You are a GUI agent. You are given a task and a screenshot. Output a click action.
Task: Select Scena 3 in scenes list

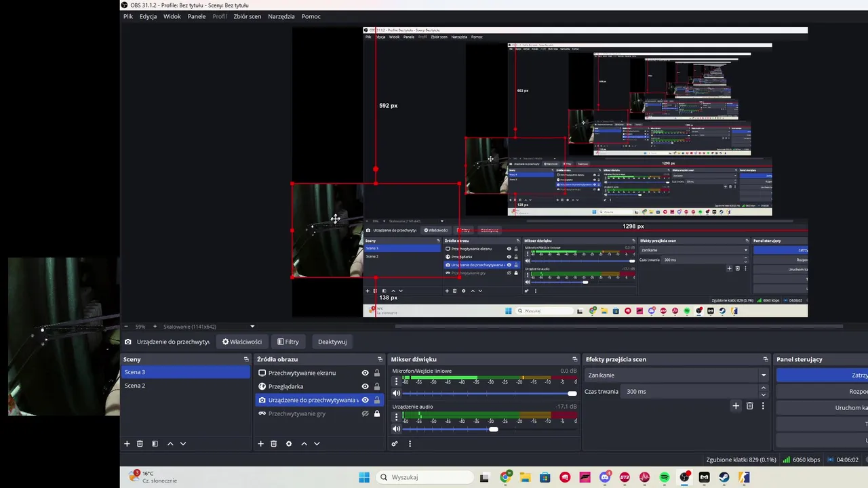(x=186, y=372)
